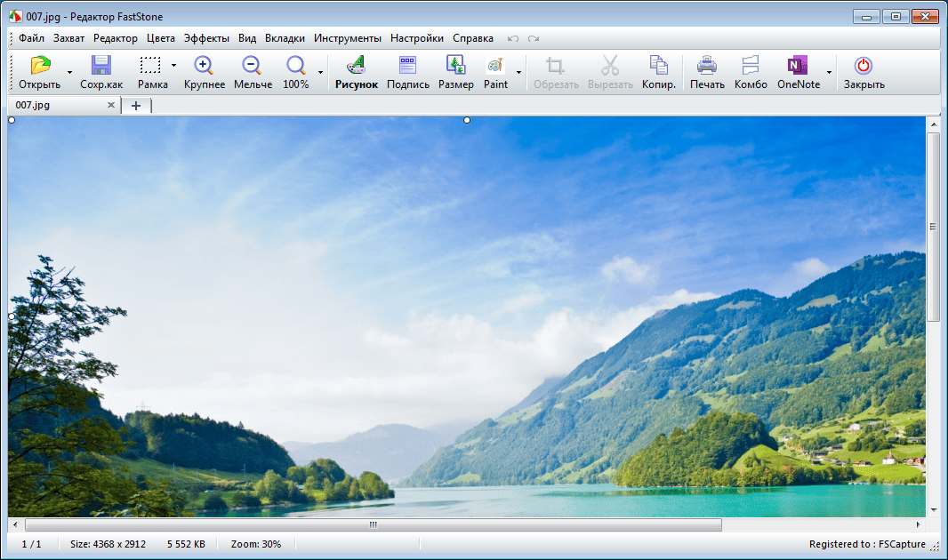Click the top-center selection handle on image
948x560 pixels.
[x=467, y=120]
